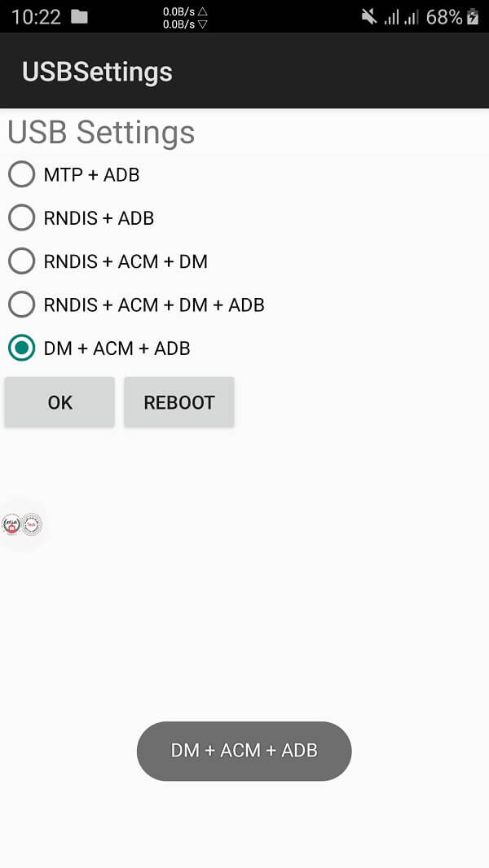Select the MTP + ADB radio option

pyautogui.click(x=22, y=174)
